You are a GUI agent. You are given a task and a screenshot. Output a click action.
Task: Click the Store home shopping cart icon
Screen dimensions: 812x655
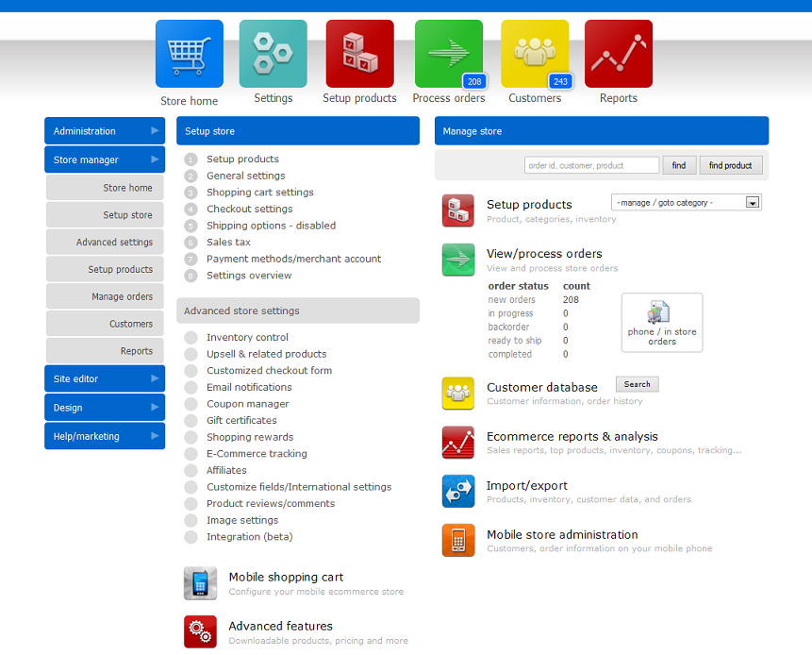click(x=189, y=54)
